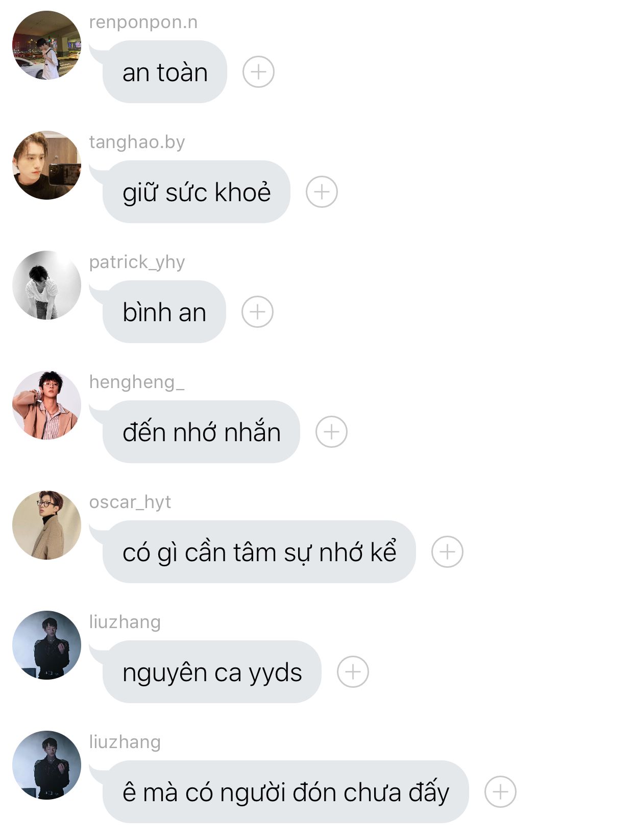Viewport: 634px width, 840px height.
Task: Tap the plus icon beside "có gì cần tâm sự nhớ kể"
Action: coord(447,552)
